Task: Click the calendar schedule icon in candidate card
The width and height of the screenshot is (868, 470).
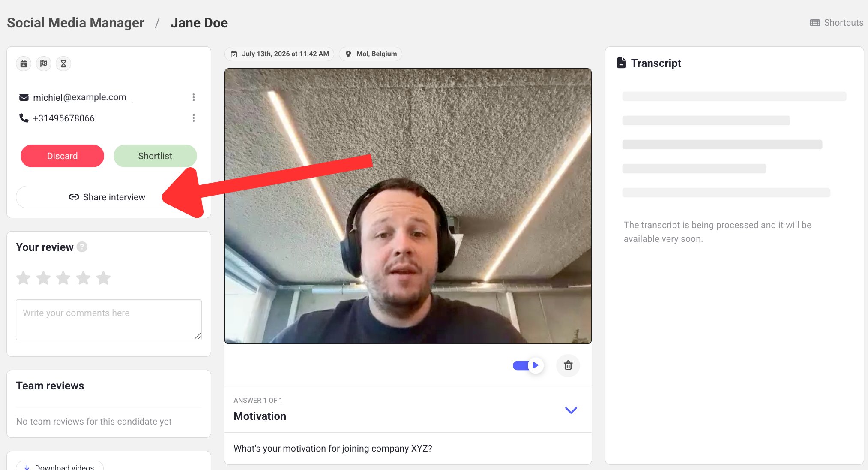Action: pyautogui.click(x=24, y=64)
